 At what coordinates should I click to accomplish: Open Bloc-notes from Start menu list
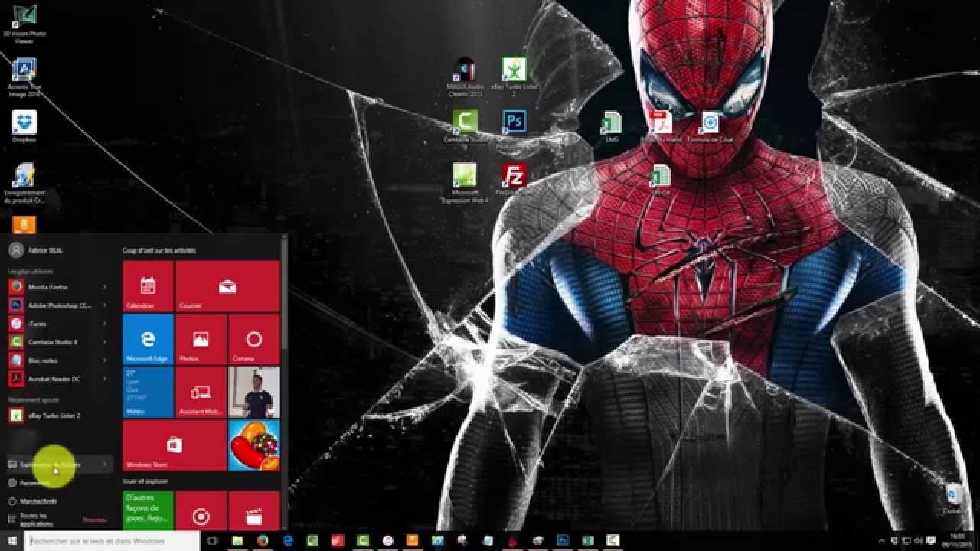[x=58, y=360]
